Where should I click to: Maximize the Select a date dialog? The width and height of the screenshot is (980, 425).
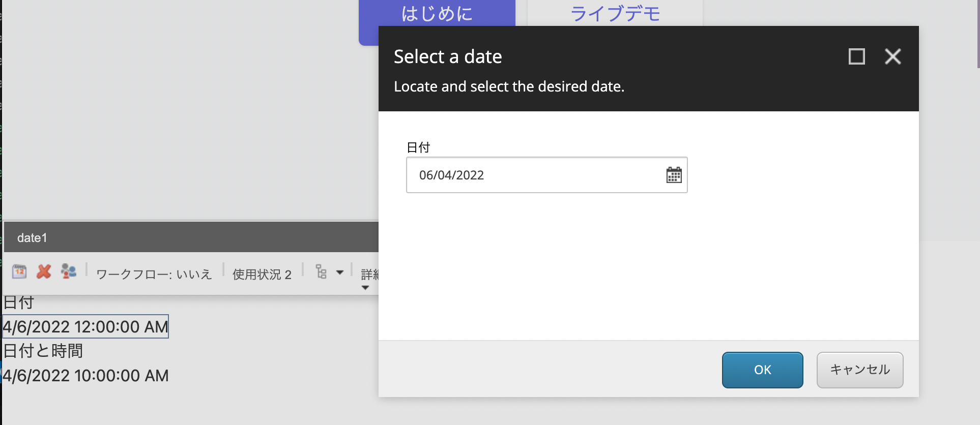click(857, 56)
